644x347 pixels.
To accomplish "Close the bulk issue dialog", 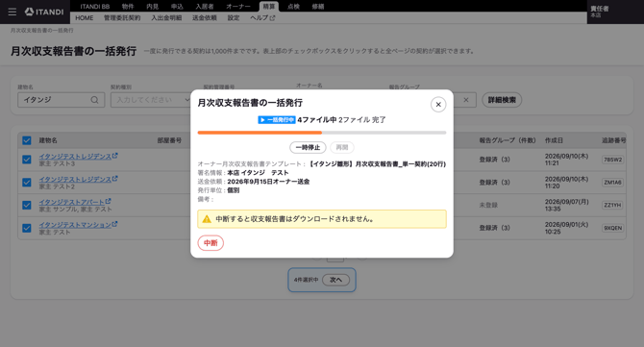I will [x=438, y=105].
